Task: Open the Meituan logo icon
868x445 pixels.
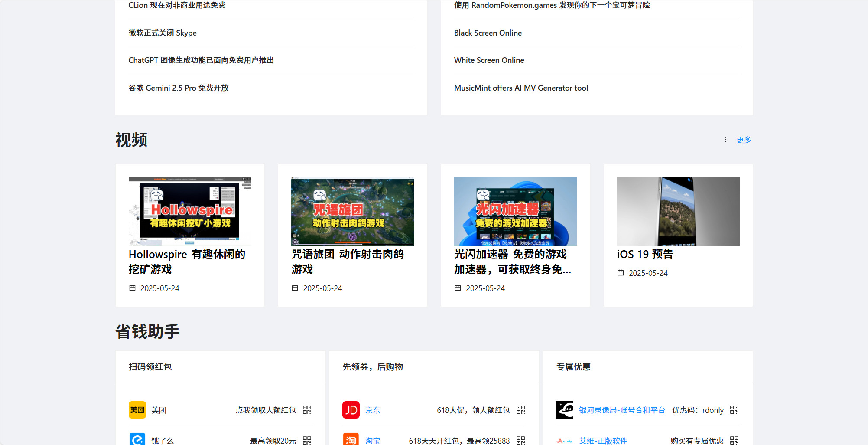Action: 137,410
